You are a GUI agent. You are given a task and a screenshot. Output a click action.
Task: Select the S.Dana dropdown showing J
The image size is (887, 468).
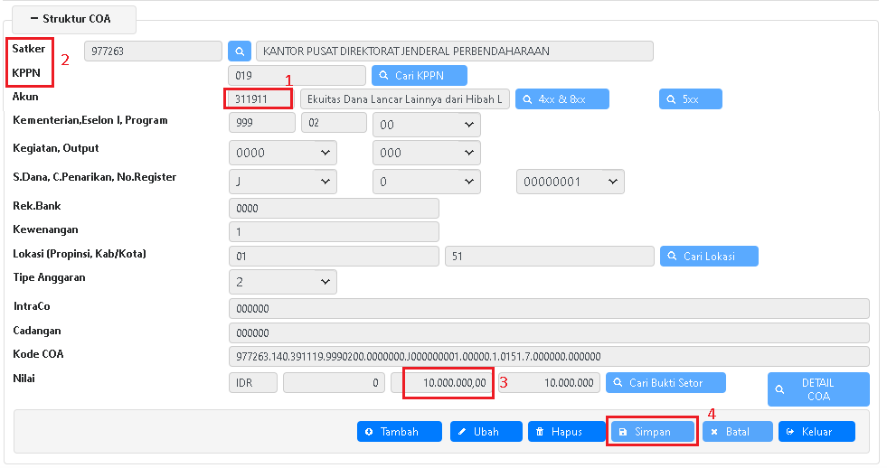282,182
